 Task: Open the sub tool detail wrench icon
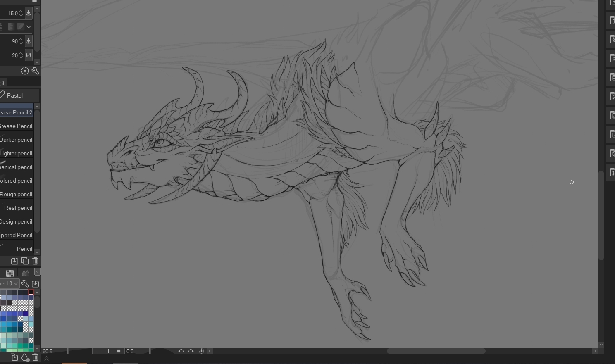tap(36, 71)
